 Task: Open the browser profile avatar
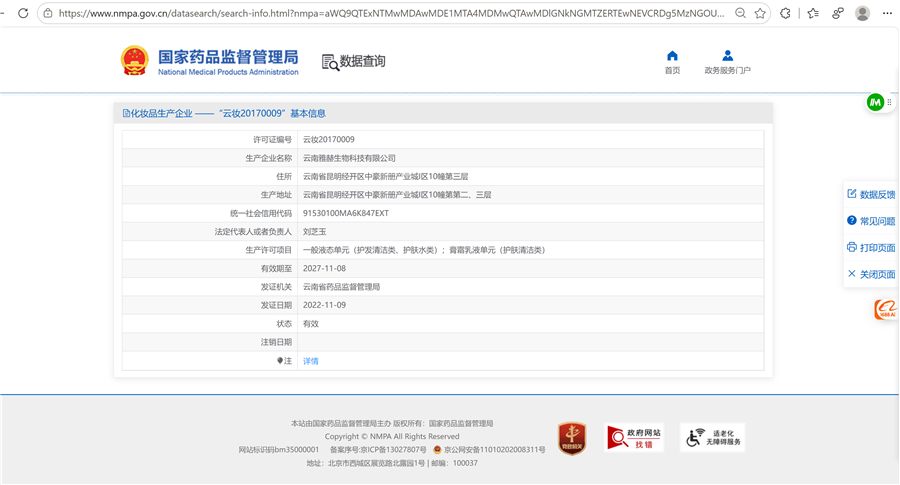click(x=862, y=13)
